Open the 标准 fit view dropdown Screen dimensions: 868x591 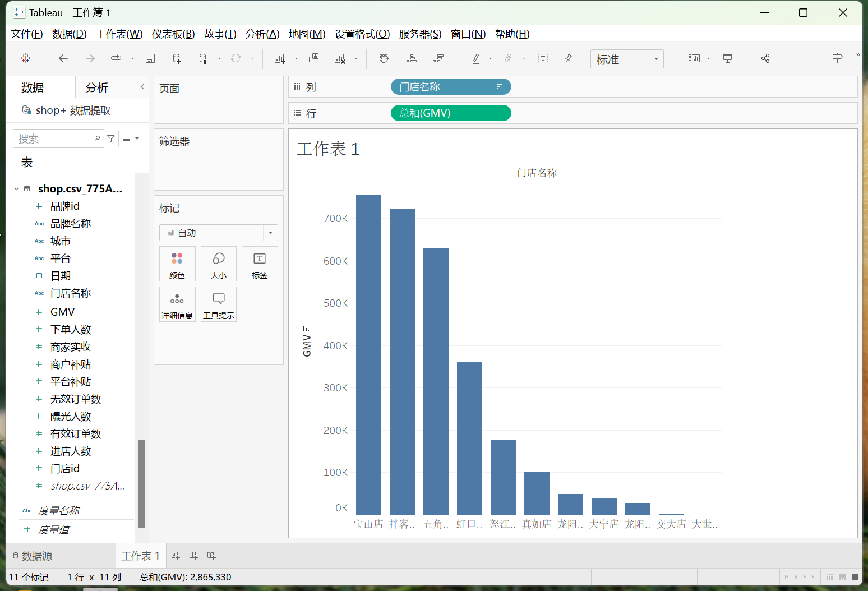click(x=627, y=59)
